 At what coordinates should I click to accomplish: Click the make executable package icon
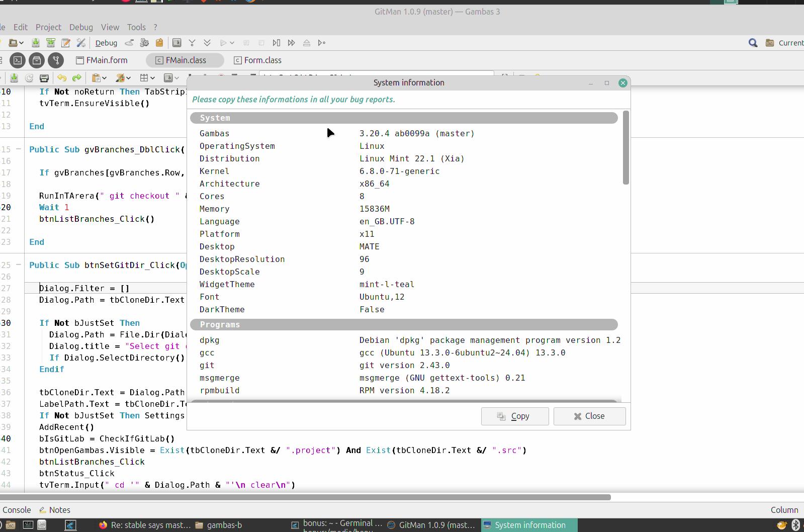159,43
